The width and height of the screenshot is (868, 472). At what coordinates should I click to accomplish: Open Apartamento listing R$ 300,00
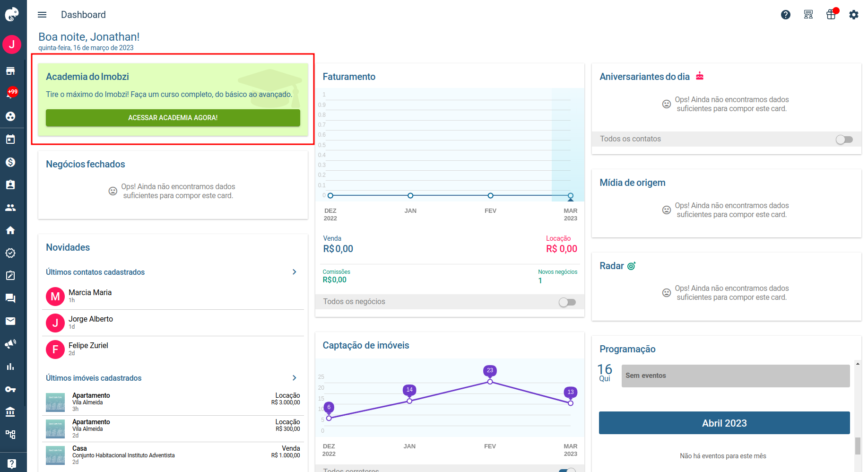click(173, 429)
